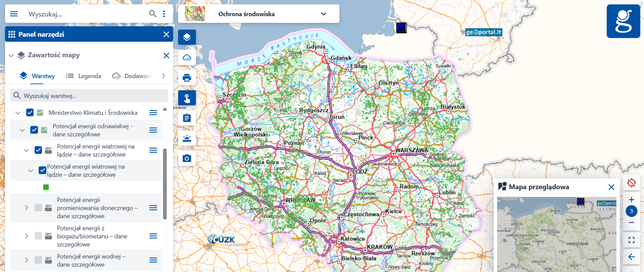Click the search magnifier icon

click(153, 14)
